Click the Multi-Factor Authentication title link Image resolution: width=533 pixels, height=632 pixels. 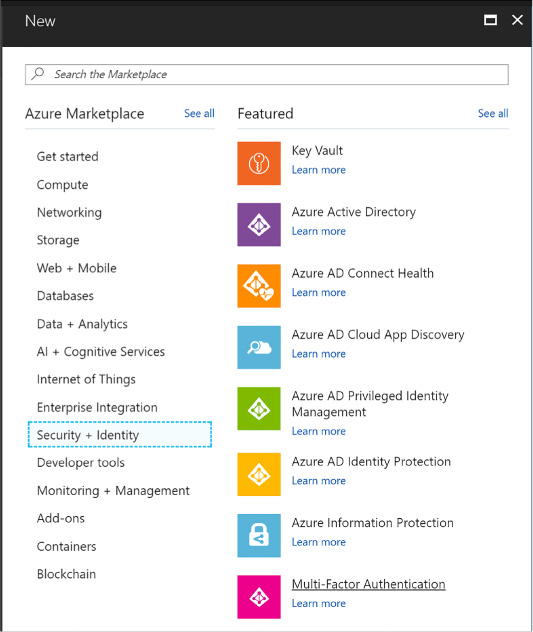pos(369,584)
